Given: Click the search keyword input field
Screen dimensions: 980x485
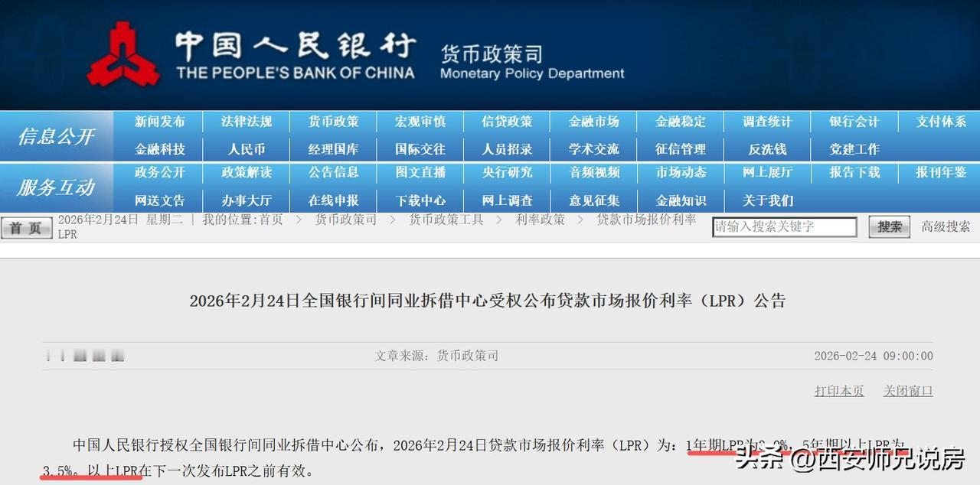Looking at the screenshot, I should pos(785,227).
